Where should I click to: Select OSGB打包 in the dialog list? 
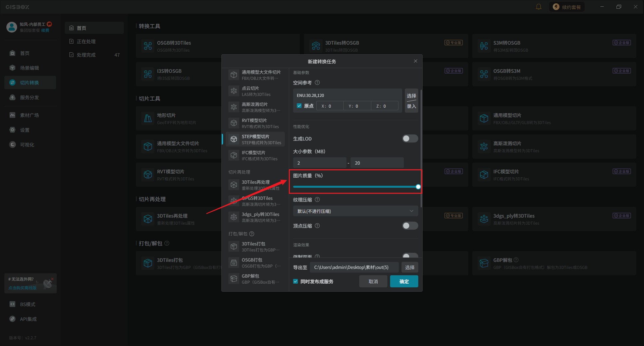(255, 263)
